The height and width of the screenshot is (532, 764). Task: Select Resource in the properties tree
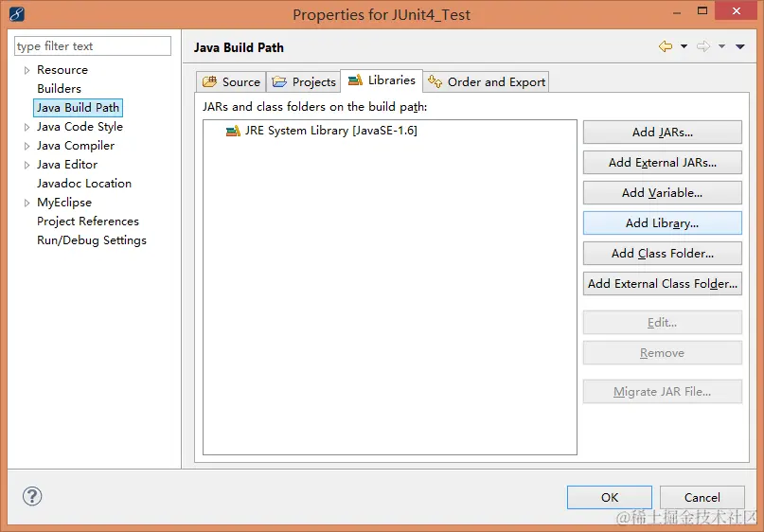coord(62,70)
